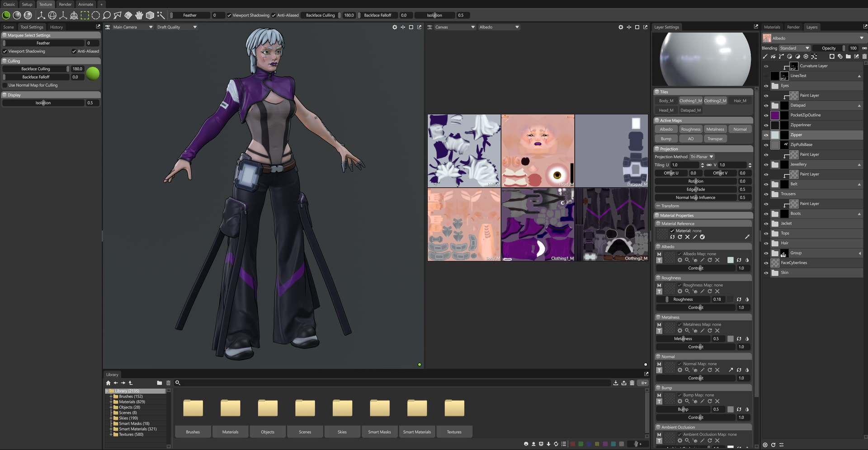The height and width of the screenshot is (450, 868).
Task: Hide the Trousers layer
Action: (766, 194)
